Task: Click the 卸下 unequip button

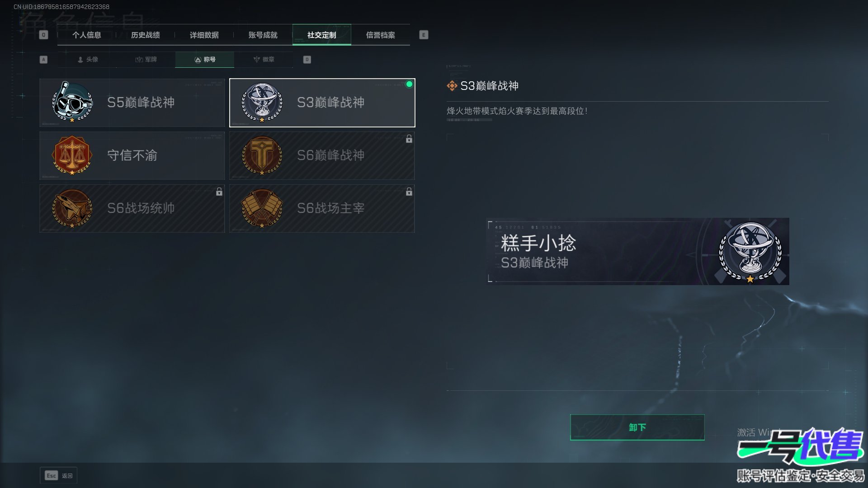Action: (637, 427)
